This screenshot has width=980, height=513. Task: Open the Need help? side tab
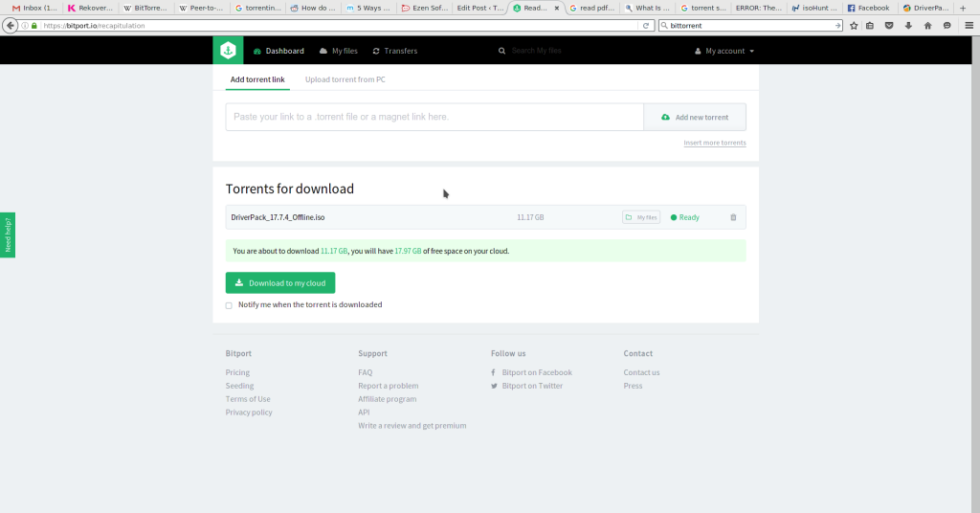(x=8, y=234)
